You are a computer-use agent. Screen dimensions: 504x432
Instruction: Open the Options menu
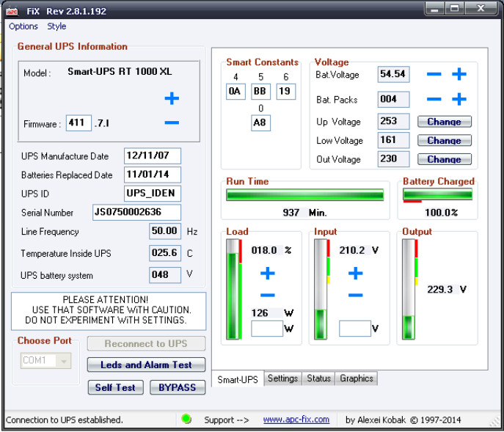tap(23, 26)
